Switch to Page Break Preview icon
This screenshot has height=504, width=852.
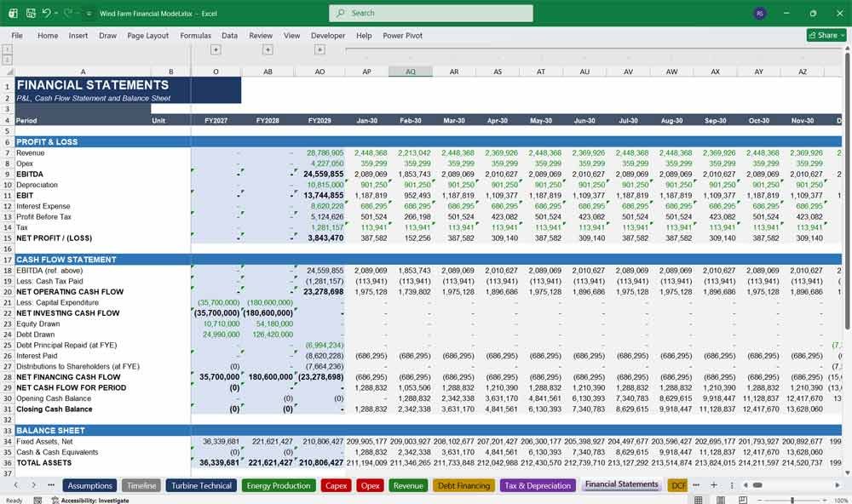click(742, 501)
